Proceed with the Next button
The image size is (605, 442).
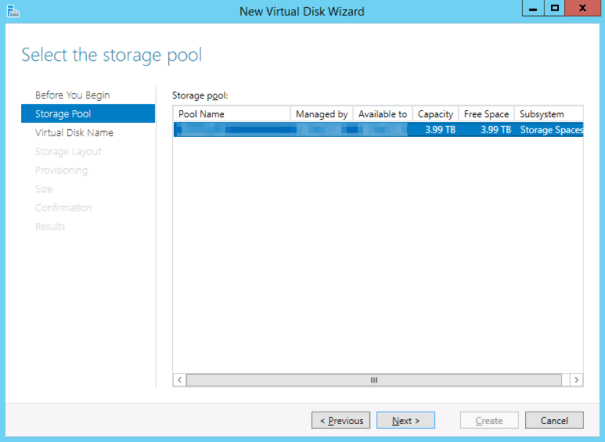pos(405,420)
